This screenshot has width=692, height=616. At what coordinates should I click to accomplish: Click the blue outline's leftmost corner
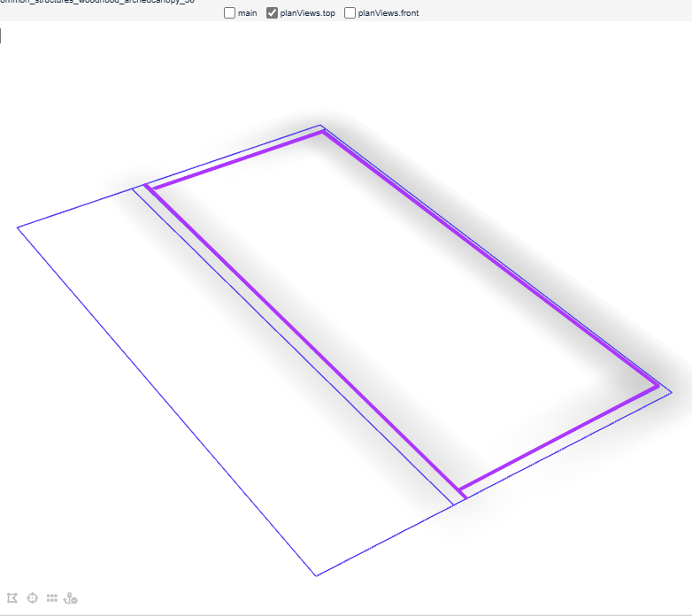coord(18,227)
